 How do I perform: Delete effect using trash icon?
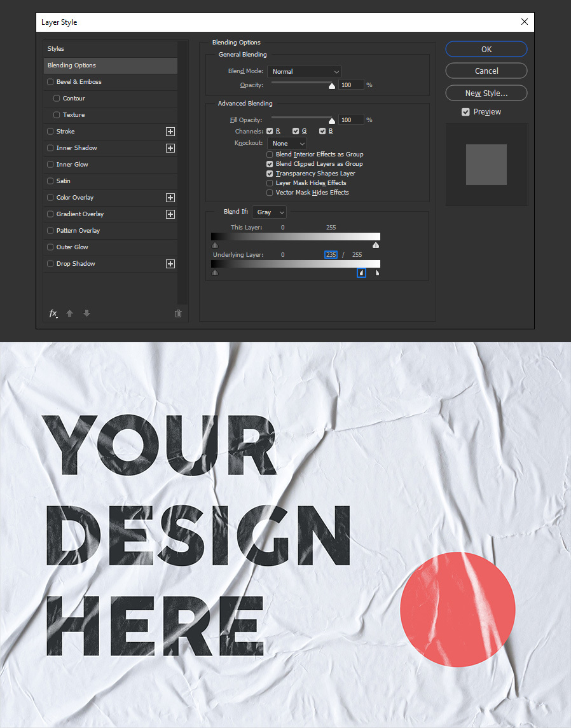[x=178, y=313]
